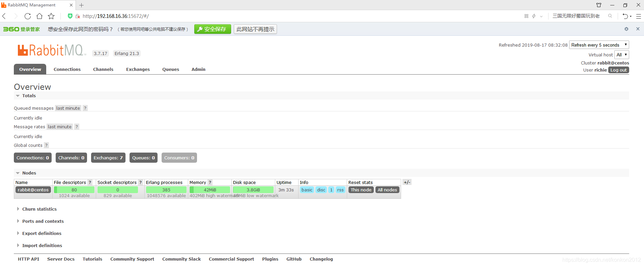
Task: Click the basic info tag
Action: point(307,190)
